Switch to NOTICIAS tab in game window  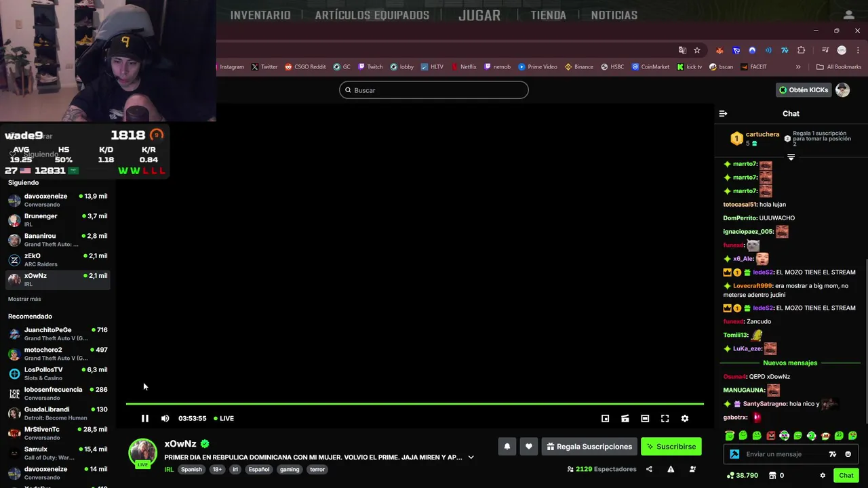614,15
